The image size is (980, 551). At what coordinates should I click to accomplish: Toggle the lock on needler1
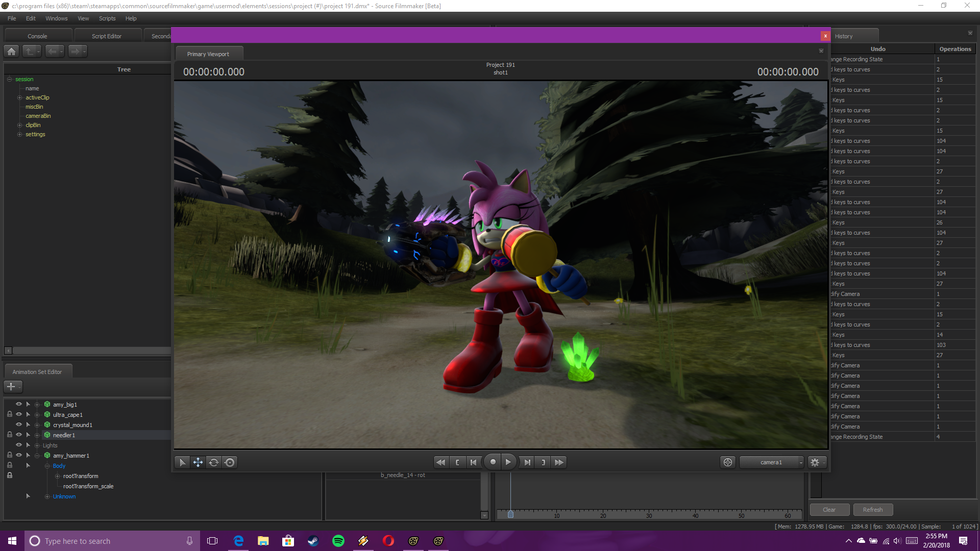pyautogui.click(x=9, y=435)
